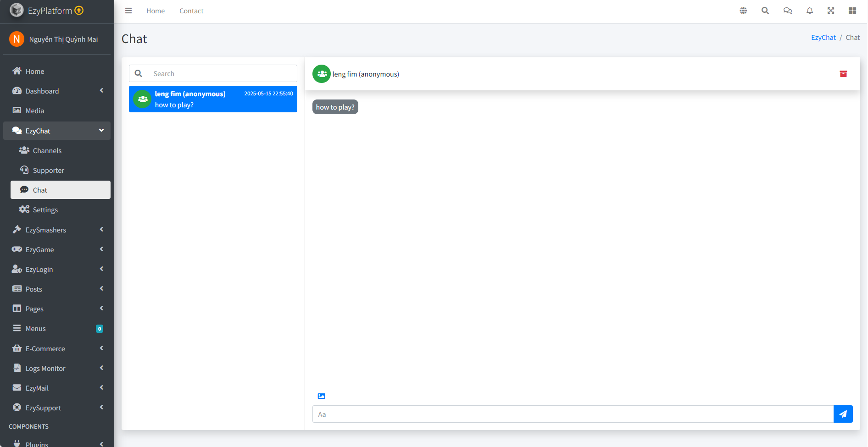Open the chat bubbles icon in top bar
The image size is (868, 447).
[788, 11]
